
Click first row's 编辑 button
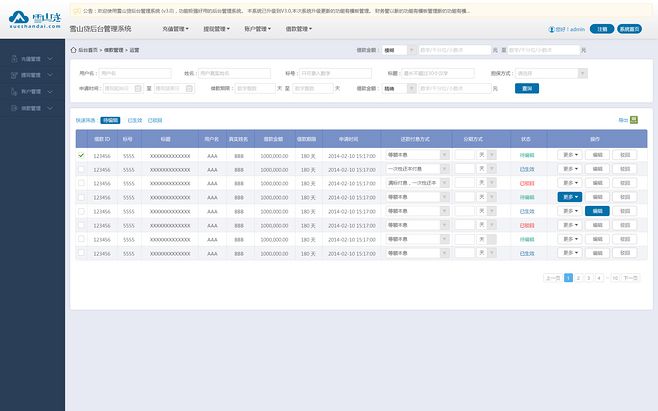(597, 155)
